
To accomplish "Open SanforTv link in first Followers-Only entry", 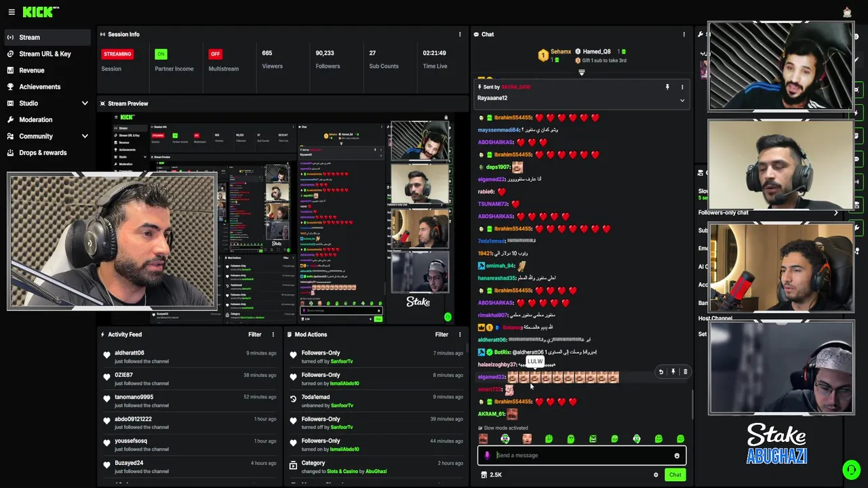I will [342, 361].
